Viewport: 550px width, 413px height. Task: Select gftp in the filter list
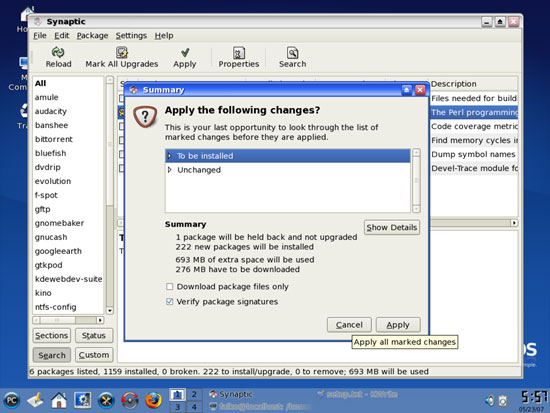(x=68, y=209)
